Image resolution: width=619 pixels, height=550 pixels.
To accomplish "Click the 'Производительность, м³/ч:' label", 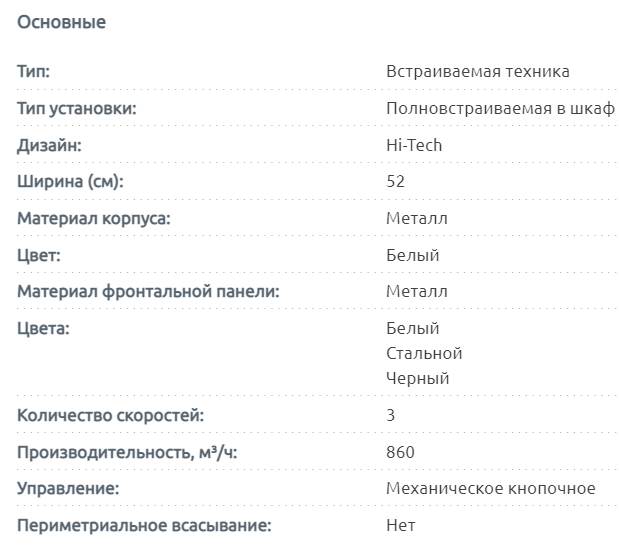I will pos(127,452).
